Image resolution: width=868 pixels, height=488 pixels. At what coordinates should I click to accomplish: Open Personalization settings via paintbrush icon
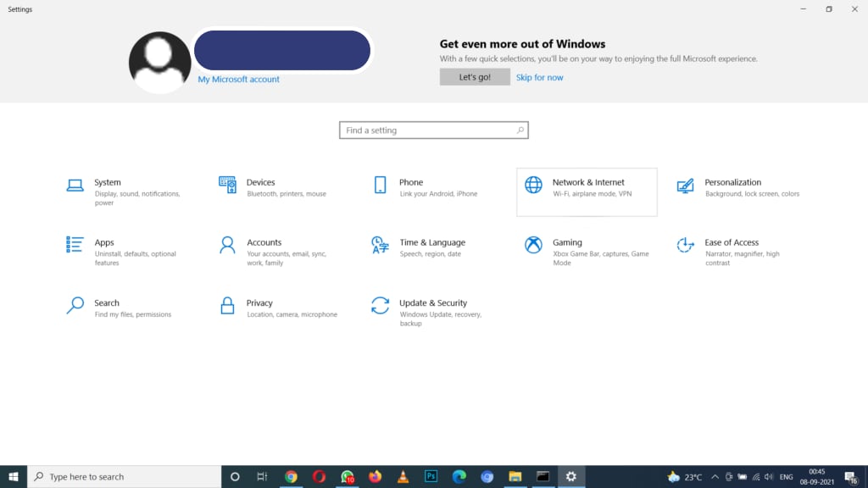click(685, 184)
